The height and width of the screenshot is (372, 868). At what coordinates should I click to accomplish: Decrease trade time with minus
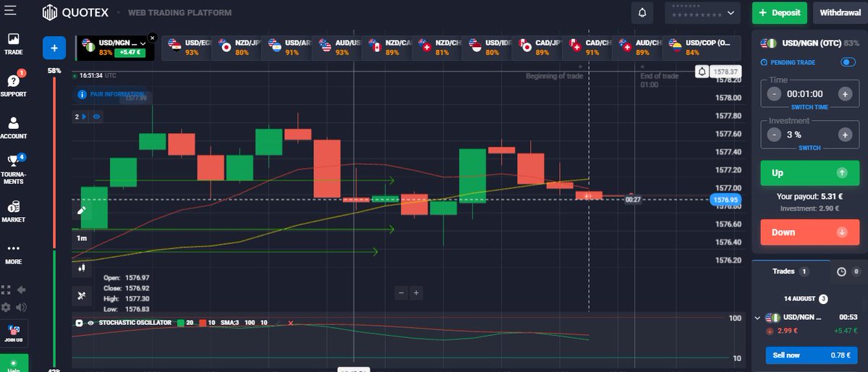774,94
